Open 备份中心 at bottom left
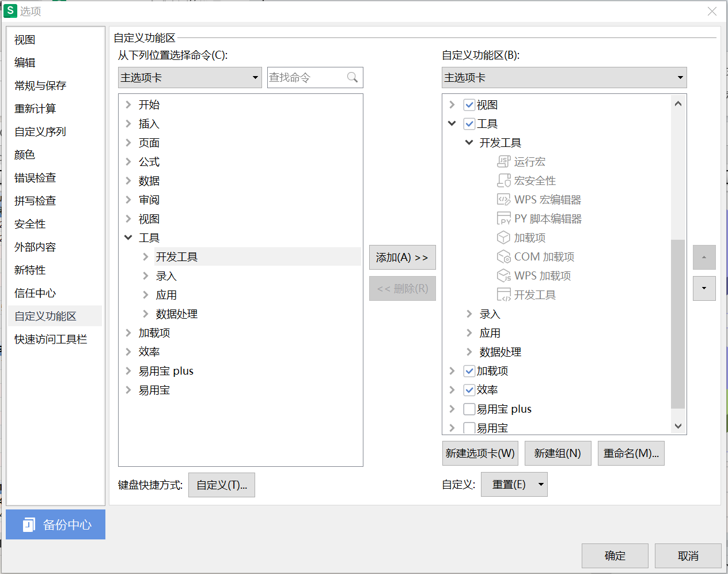The height and width of the screenshot is (574, 728). [55, 524]
